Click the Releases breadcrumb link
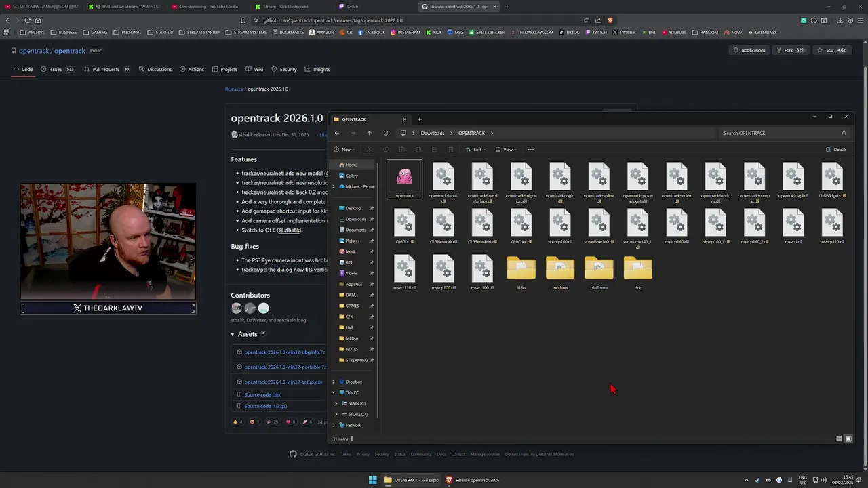Screen dimensions: 868x488 pos(234,89)
